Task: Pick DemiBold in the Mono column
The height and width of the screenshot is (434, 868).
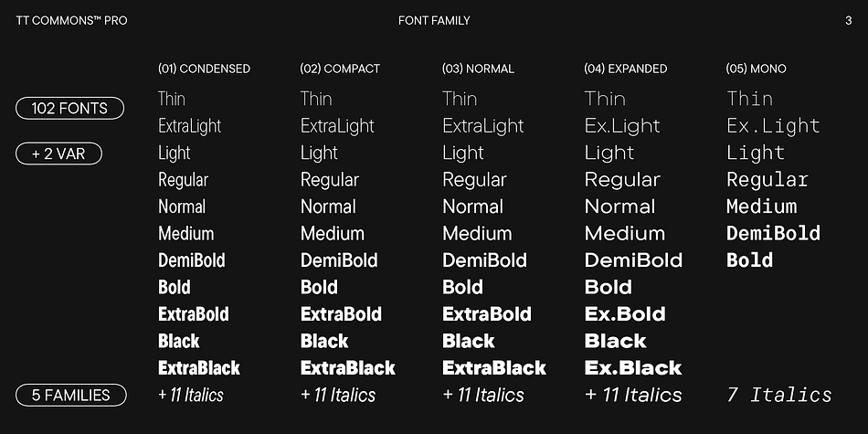Action: [x=773, y=233]
